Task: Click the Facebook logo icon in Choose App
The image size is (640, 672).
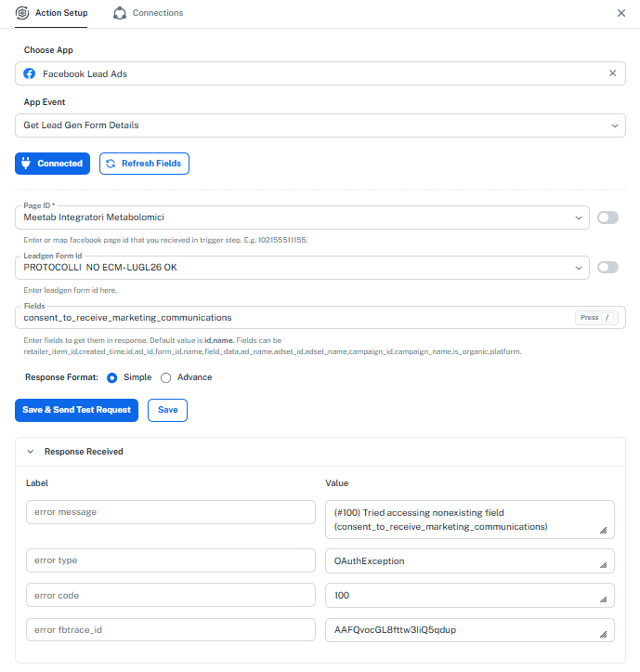Action: (29, 73)
